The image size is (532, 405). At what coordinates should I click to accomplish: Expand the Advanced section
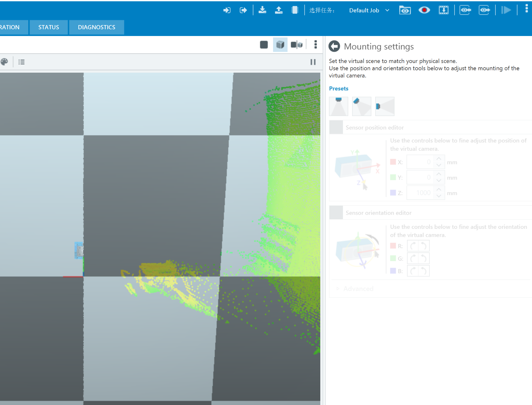click(x=355, y=289)
